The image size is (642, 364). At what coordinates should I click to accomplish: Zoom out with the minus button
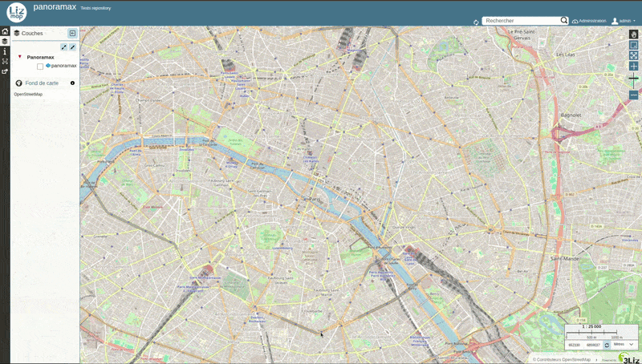click(x=634, y=95)
